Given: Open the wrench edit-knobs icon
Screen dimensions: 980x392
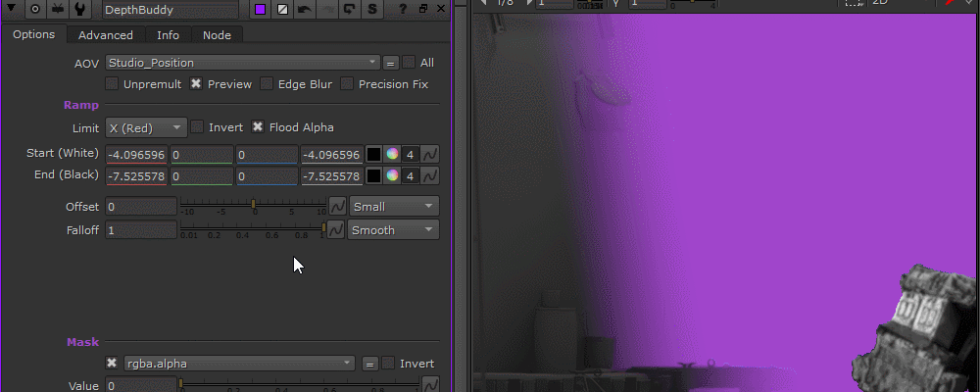Looking at the screenshot, I should click(x=81, y=9).
